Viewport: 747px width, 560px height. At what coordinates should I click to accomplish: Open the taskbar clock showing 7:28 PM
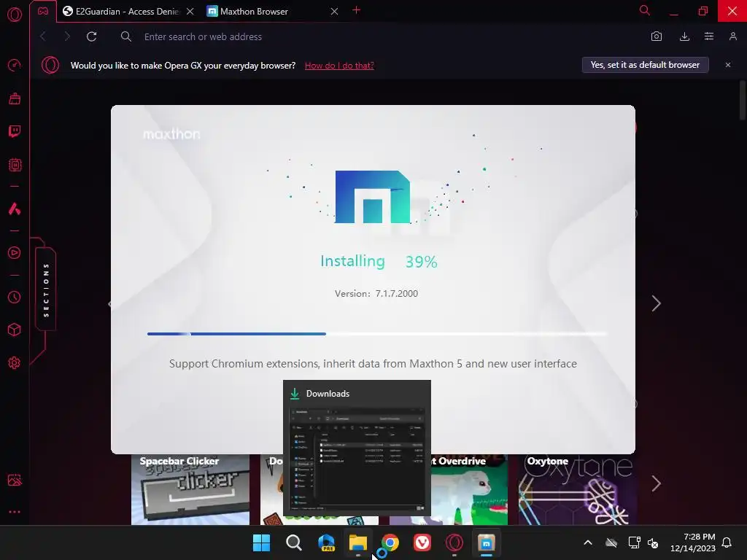click(x=693, y=542)
